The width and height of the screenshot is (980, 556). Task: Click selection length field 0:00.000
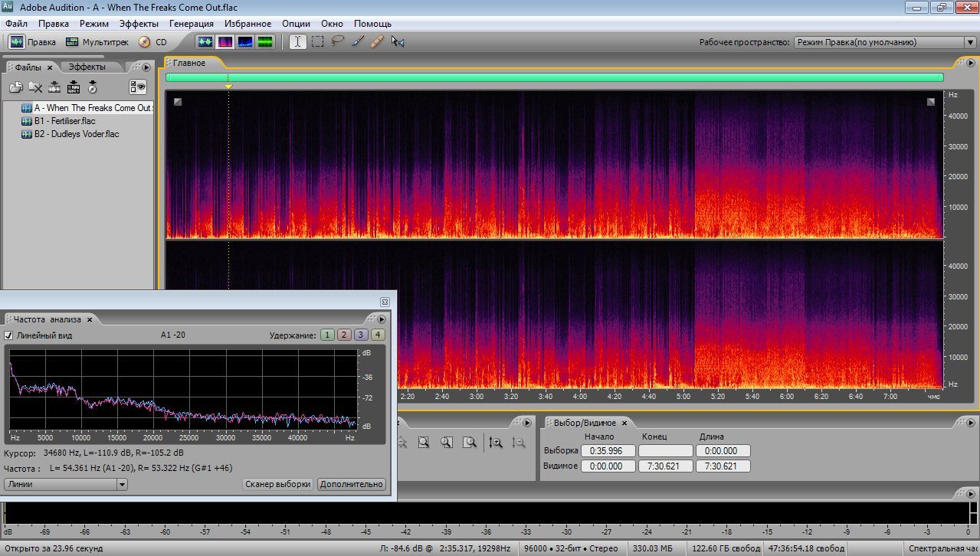(723, 451)
